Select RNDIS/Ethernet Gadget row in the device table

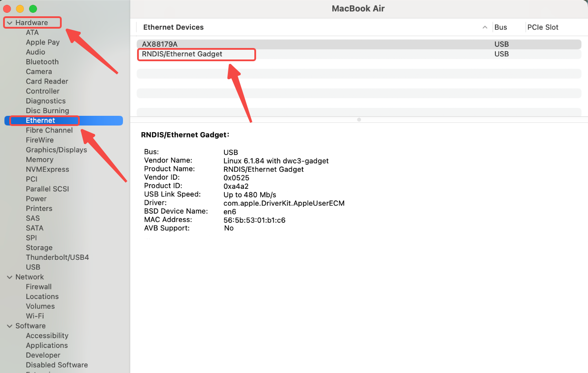click(x=359, y=54)
